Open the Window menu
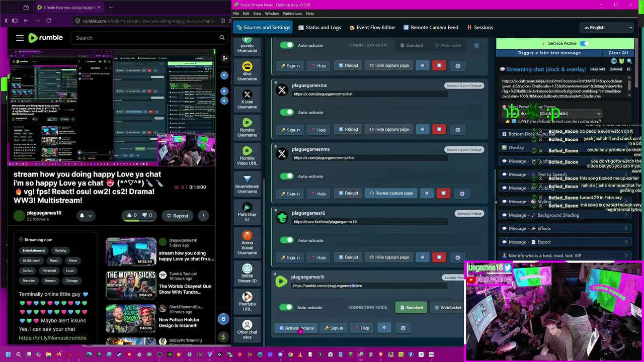The height and width of the screenshot is (362, 644). [272, 14]
